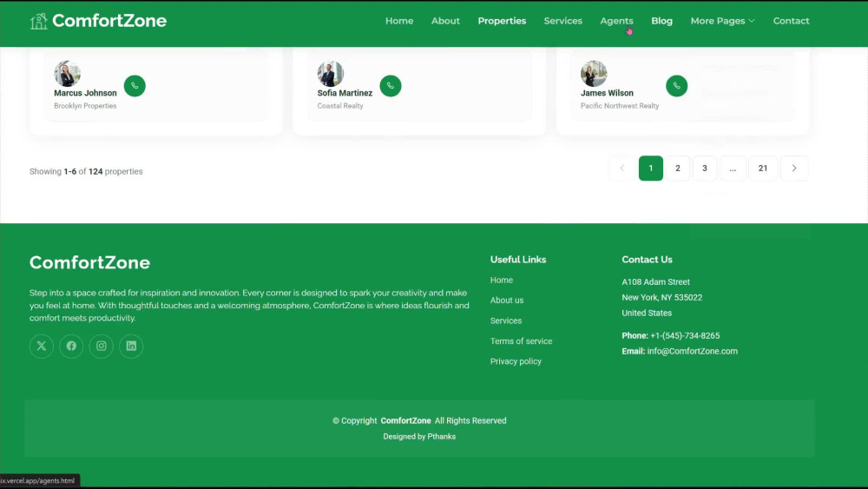Open the X (Twitter) social icon

(x=42, y=346)
